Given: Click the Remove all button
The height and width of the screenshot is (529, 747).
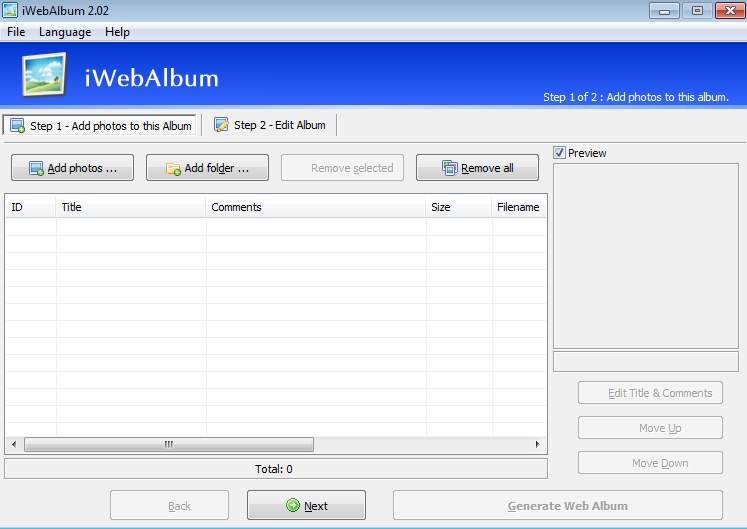Looking at the screenshot, I should coord(477,168).
